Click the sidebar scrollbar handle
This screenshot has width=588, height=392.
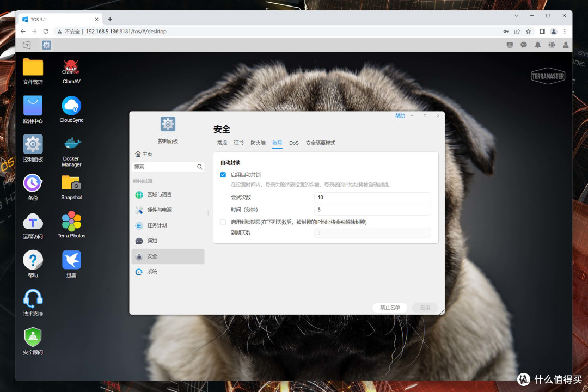(x=208, y=213)
